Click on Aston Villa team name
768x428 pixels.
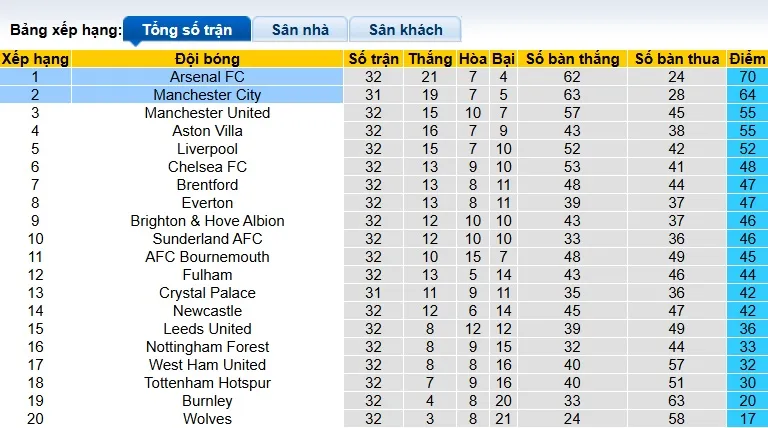coord(208,131)
